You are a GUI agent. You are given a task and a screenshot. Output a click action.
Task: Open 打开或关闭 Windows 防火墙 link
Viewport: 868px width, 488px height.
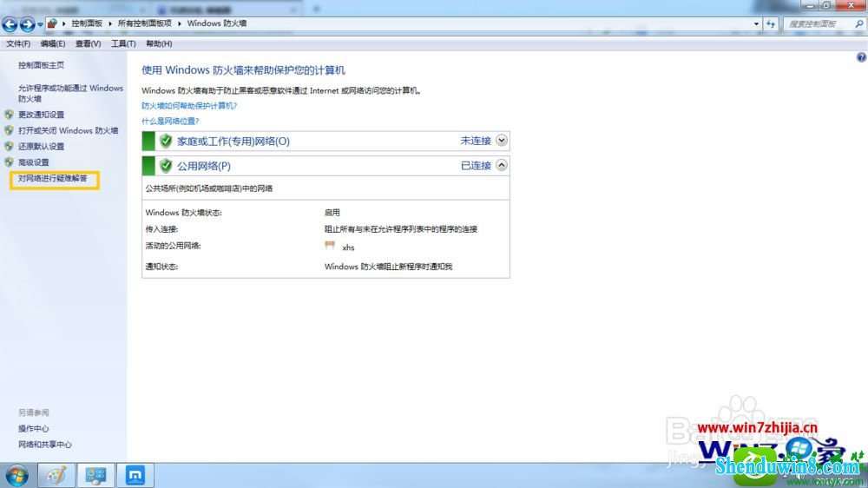click(68, 131)
